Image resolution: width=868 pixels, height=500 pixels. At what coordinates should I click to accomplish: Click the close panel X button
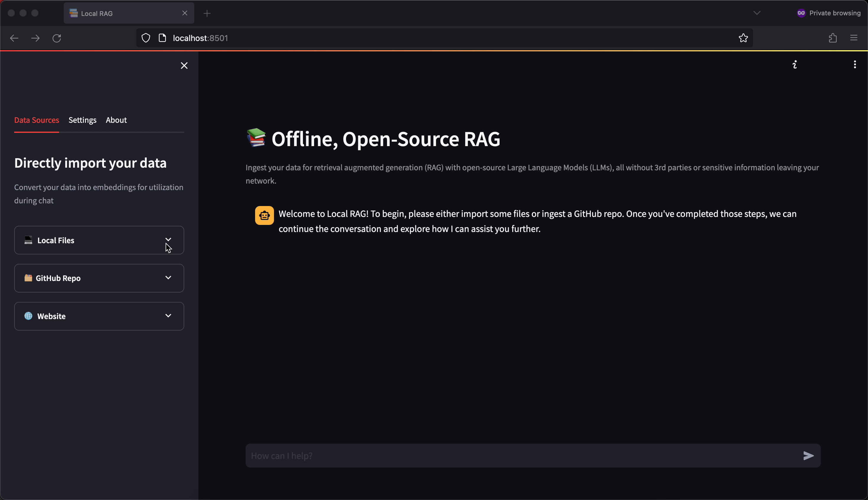184,65
